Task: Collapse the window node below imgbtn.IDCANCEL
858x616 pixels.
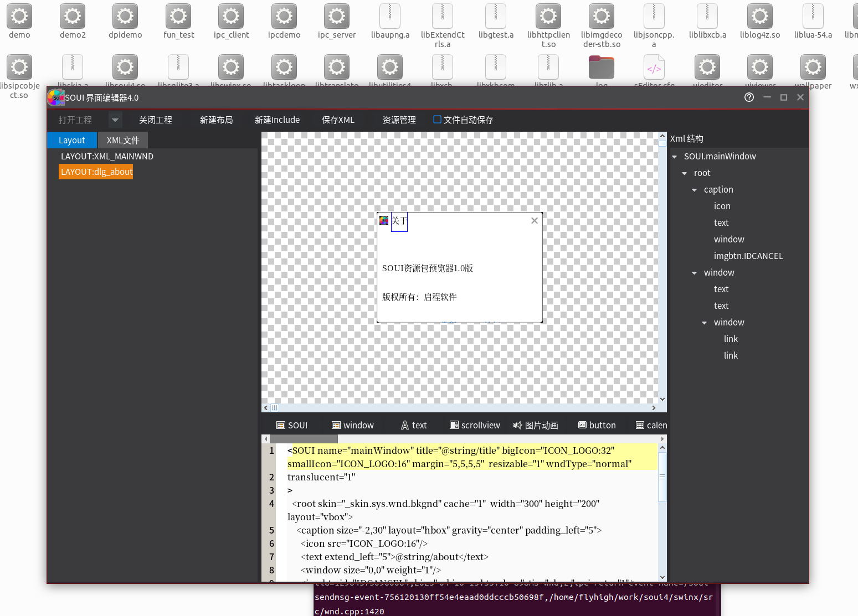Action: point(695,273)
